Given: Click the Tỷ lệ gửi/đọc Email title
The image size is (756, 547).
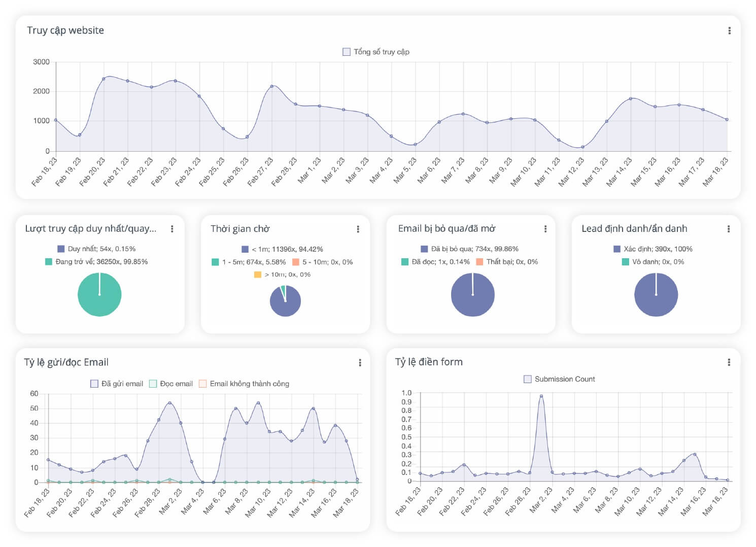Looking at the screenshot, I should click(x=66, y=362).
